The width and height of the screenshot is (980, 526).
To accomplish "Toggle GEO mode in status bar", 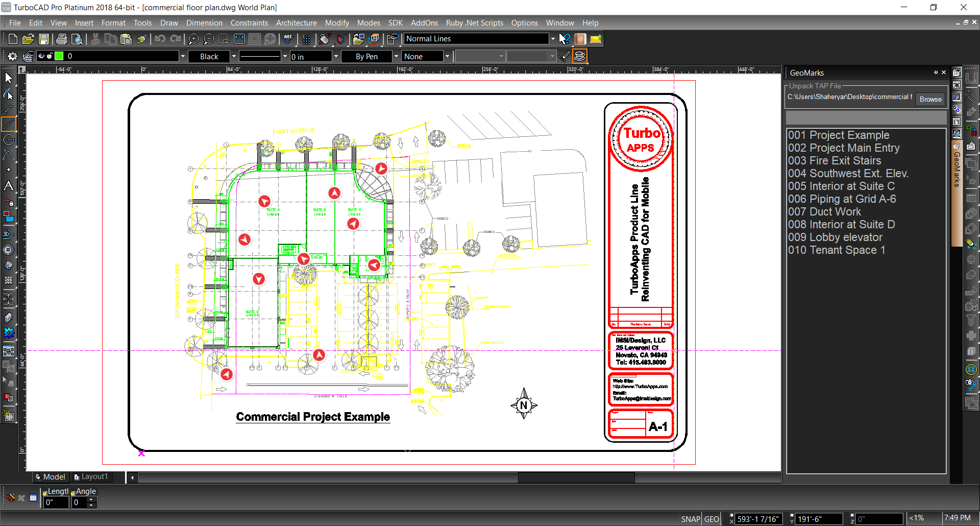I will pos(712,519).
